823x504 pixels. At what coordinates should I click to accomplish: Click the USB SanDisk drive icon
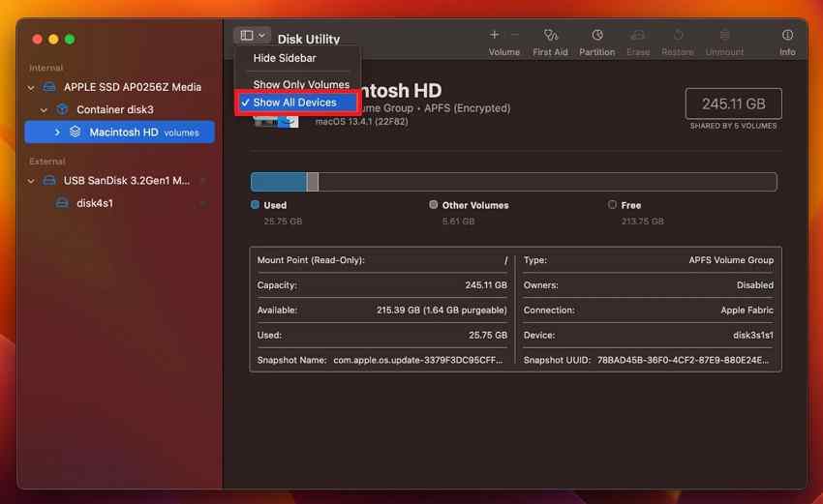coord(49,180)
